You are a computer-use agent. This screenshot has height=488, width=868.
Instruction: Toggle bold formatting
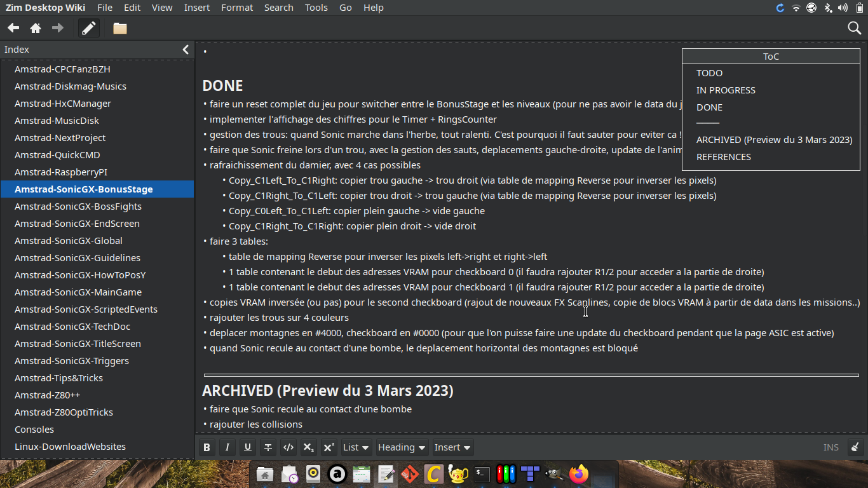[x=207, y=447]
